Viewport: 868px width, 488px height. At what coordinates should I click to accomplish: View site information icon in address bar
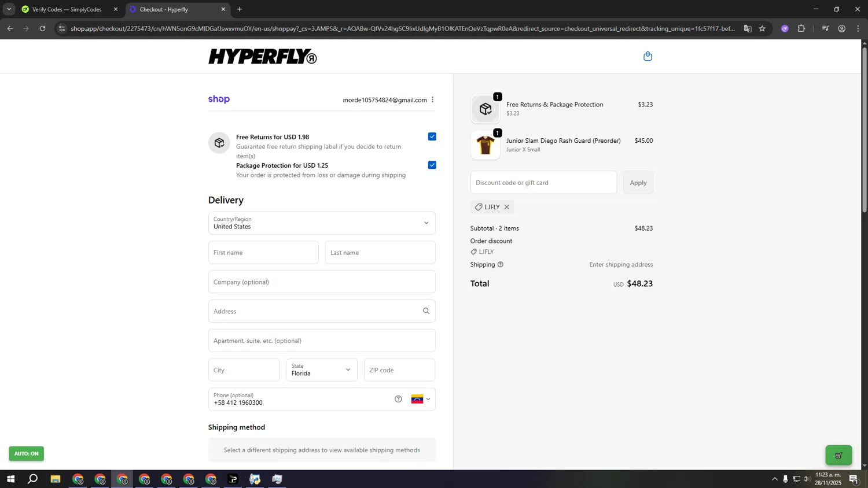[62, 28]
